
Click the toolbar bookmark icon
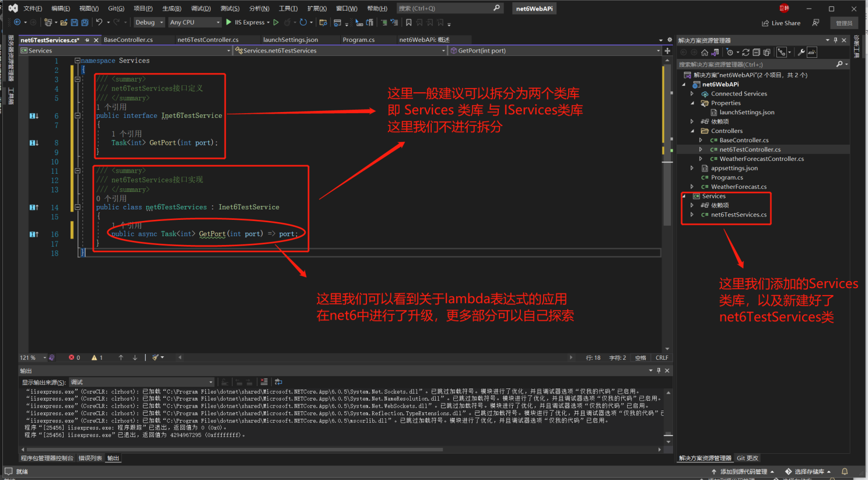pos(408,22)
